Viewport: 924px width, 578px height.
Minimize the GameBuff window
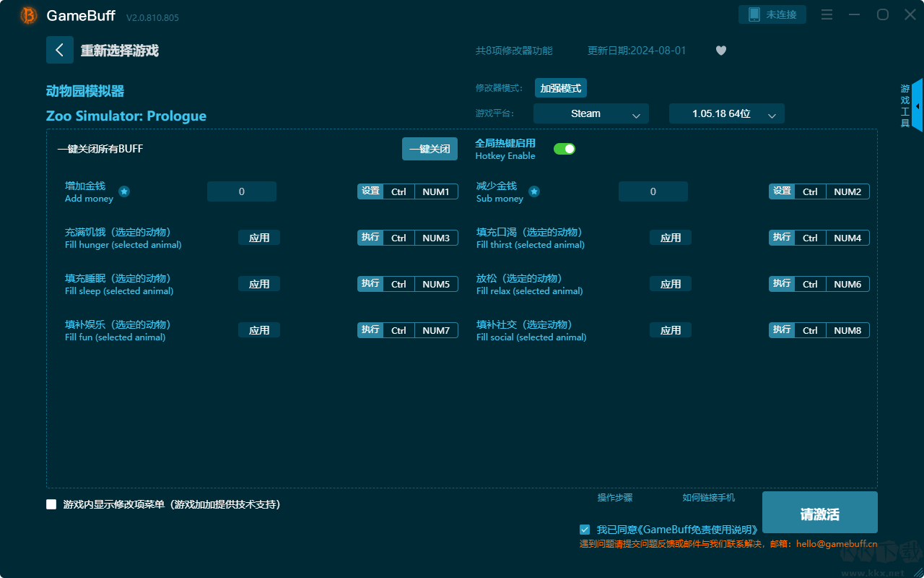pos(855,14)
